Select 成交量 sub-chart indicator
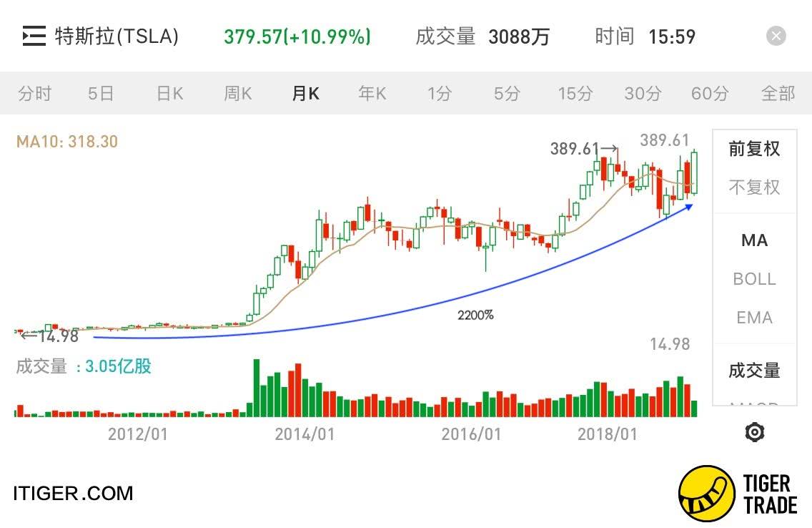812x528 pixels. 754,371
